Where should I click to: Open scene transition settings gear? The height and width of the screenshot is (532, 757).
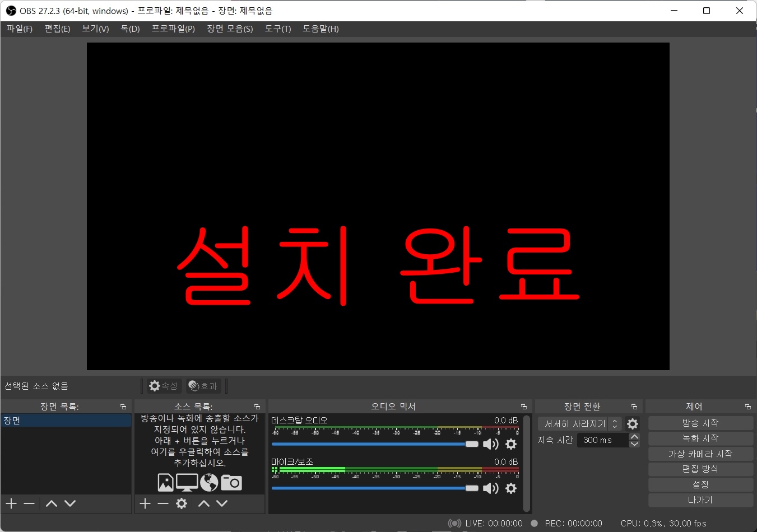click(x=633, y=424)
